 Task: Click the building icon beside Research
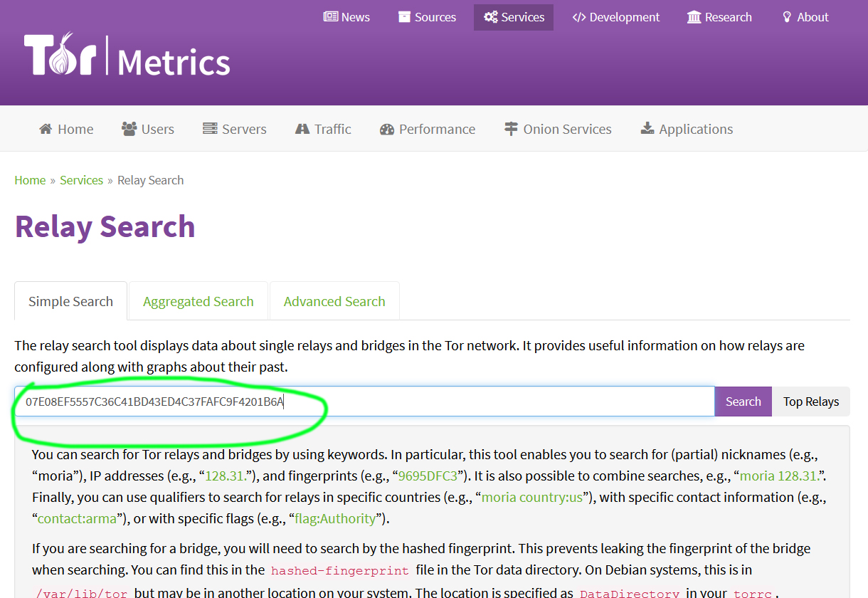click(694, 17)
